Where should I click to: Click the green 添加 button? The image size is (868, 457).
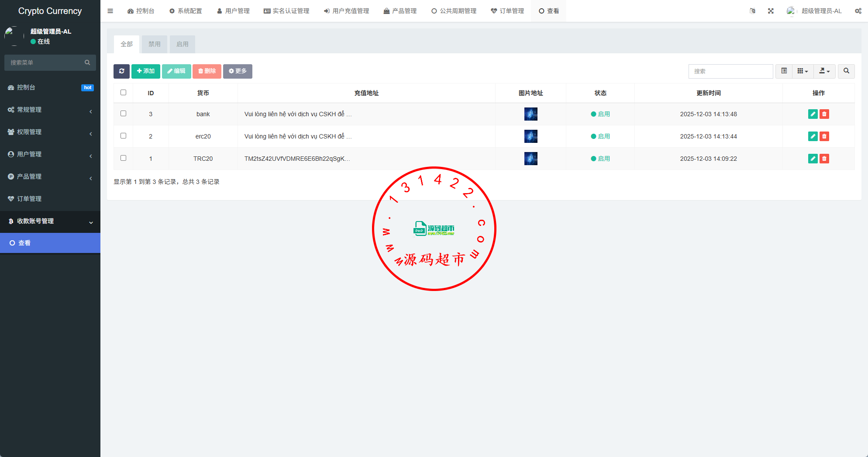[146, 71]
